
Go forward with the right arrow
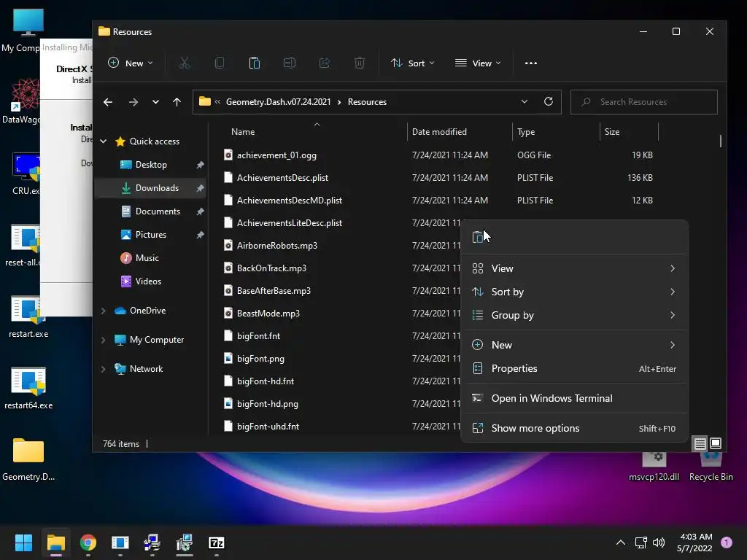point(133,102)
